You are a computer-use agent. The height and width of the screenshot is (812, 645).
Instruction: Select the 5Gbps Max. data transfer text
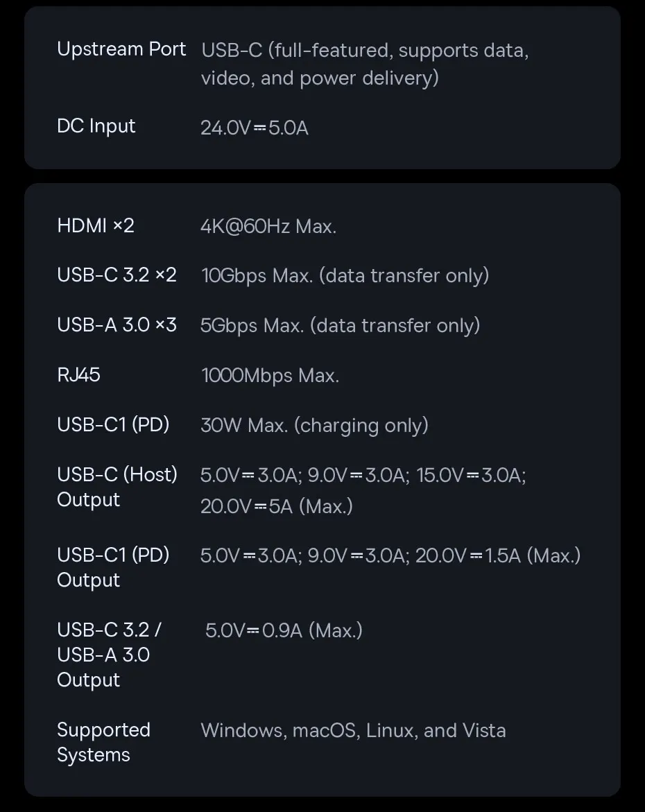pyautogui.click(x=341, y=326)
